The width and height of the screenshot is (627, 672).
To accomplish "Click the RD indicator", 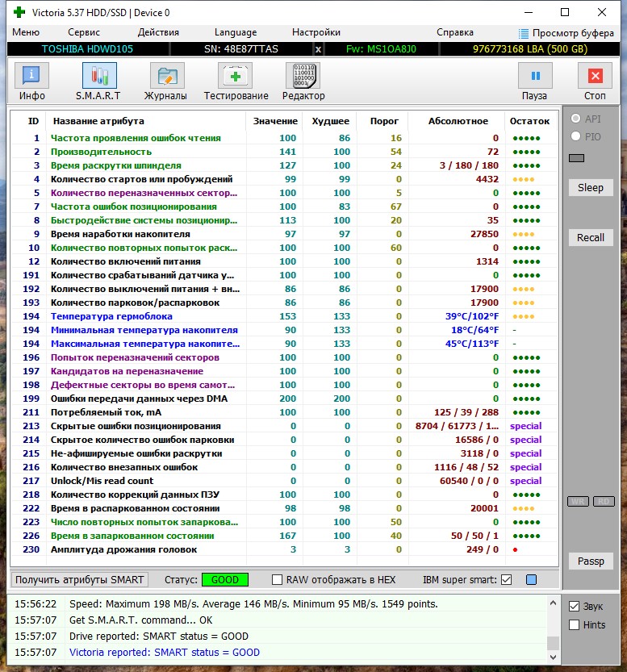I will pyautogui.click(x=604, y=502).
